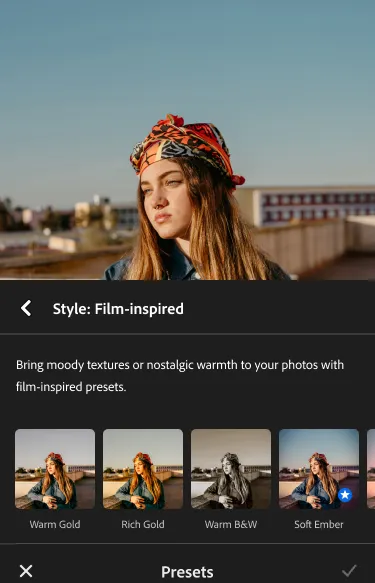Tap the 'Style: Film-inspired' heading
Image resolution: width=375 pixels, height=583 pixels.
(118, 309)
